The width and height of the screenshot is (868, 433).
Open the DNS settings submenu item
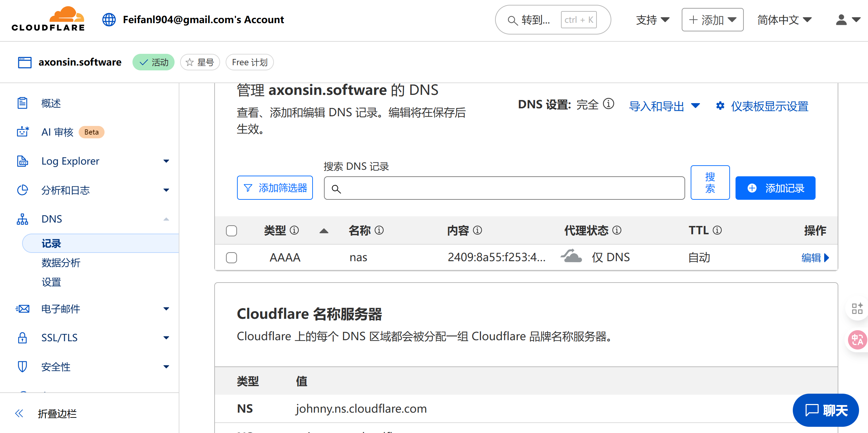[x=51, y=282]
